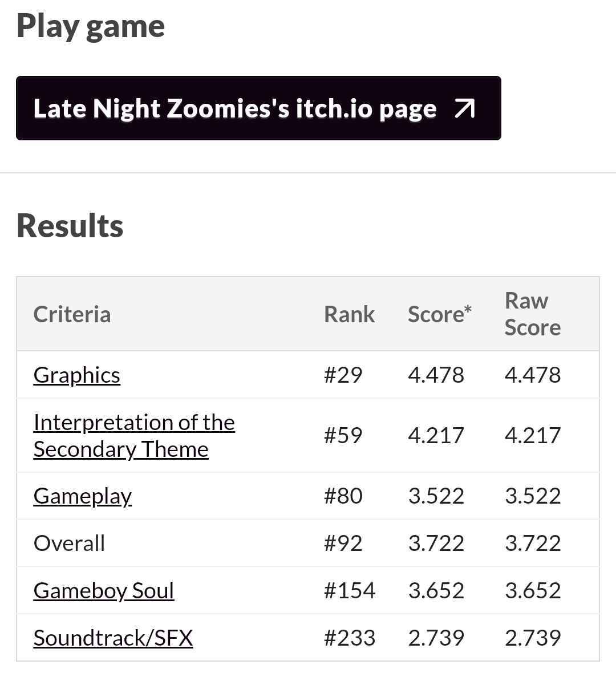This screenshot has height=685, width=616.
Task: Select the #233 Soundtrack rank cell
Action: coord(350,638)
